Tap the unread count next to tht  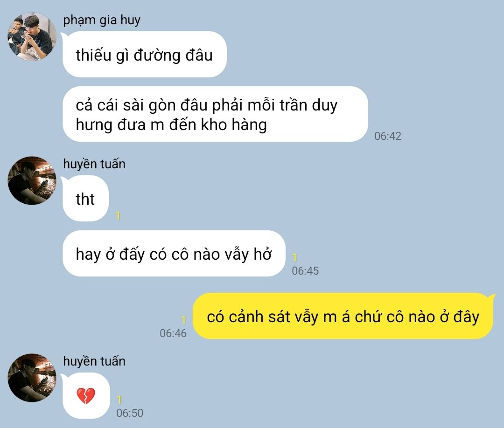(x=118, y=216)
